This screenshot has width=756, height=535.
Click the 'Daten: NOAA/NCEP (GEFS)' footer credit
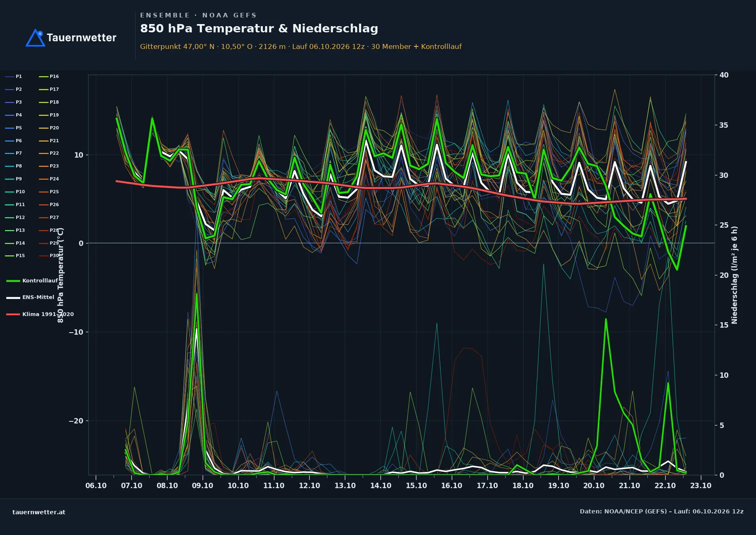(x=661, y=511)
